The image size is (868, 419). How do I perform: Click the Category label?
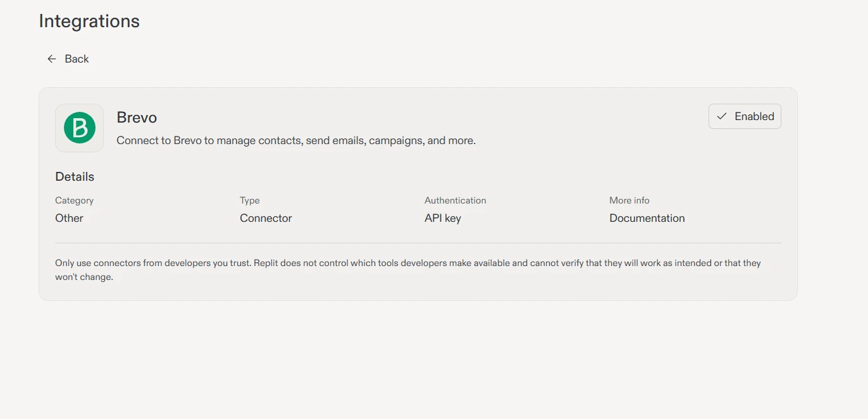click(74, 200)
